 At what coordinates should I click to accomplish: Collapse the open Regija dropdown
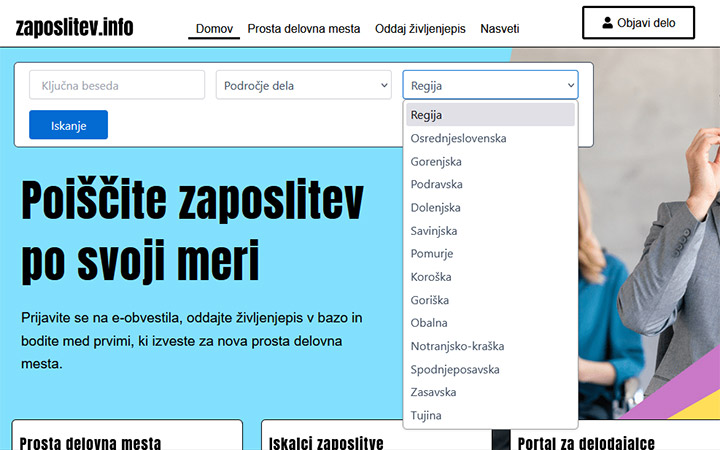[x=490, y=85]
